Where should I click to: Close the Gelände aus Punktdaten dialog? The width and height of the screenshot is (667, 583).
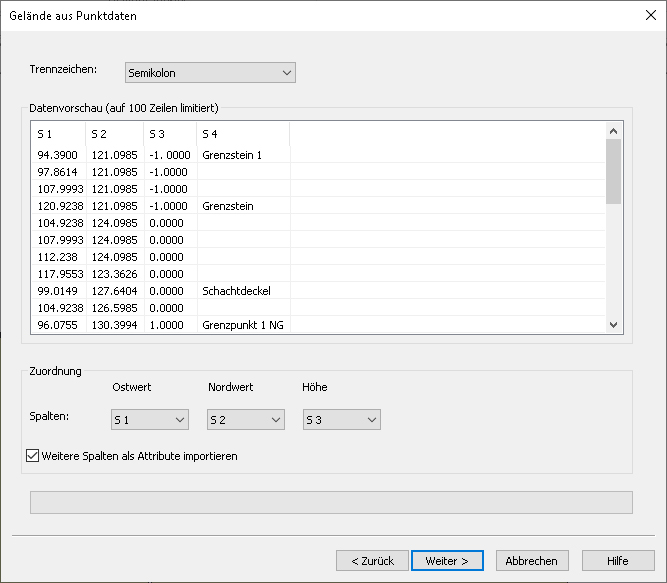(x=650, y=16)
